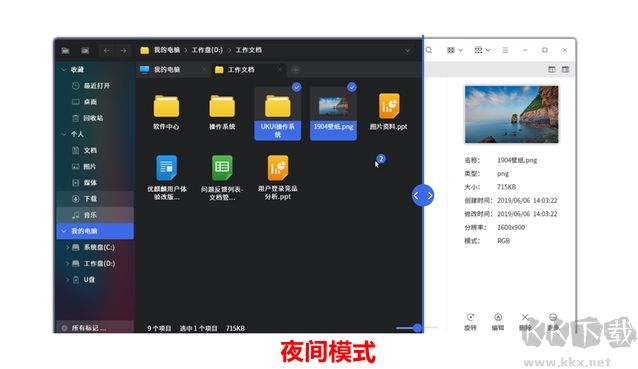Click the right preview-pane layout icon

click(x=566, y=70)
